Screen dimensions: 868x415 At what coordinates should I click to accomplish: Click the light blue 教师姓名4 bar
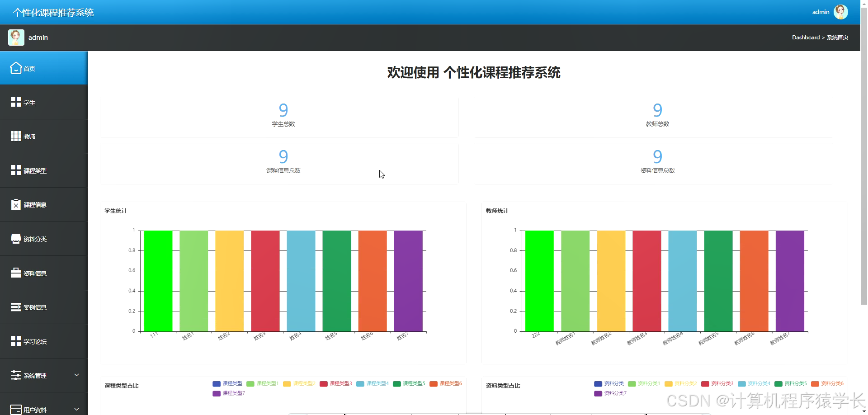tap(683, 281)
